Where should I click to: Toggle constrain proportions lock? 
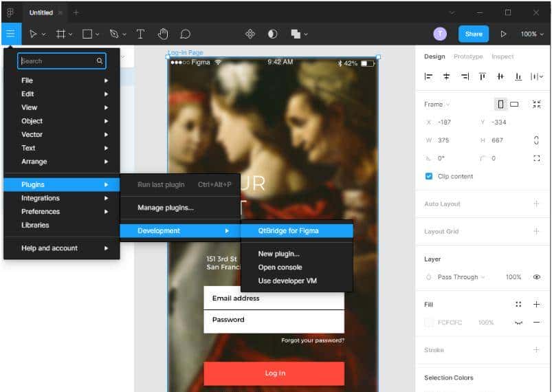click(536, 140)
